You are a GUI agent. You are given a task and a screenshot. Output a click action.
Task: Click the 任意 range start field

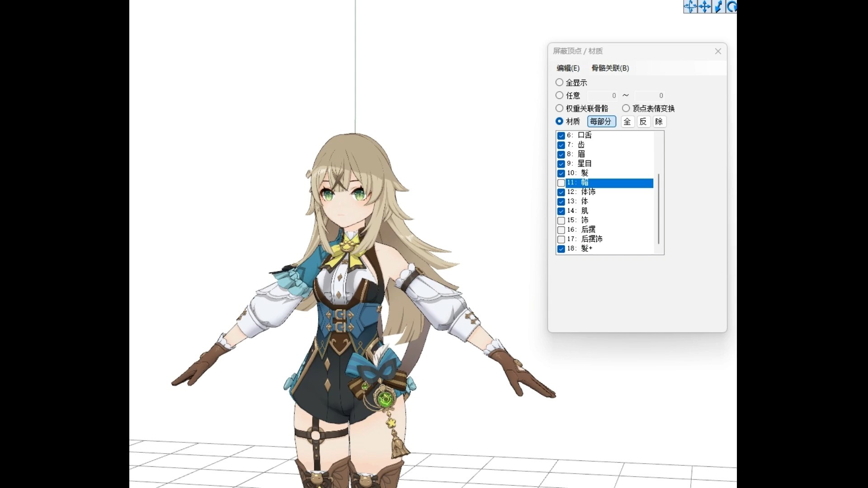click(x=602, y=95)
